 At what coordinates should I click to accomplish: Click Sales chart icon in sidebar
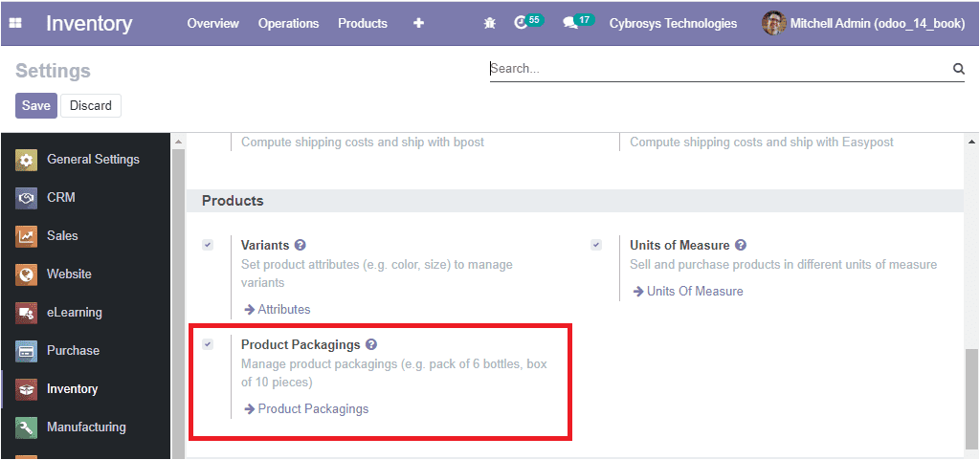(26, 236)
